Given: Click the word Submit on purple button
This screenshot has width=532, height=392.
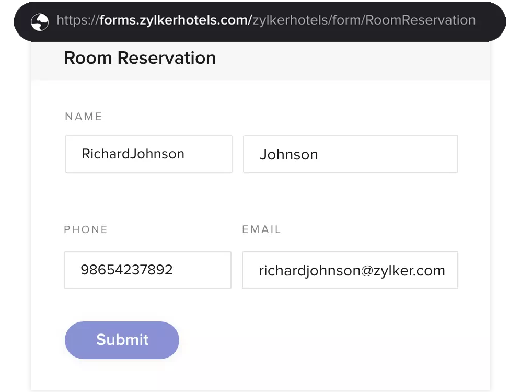Looking at the screenshot, I should [122, 340].
